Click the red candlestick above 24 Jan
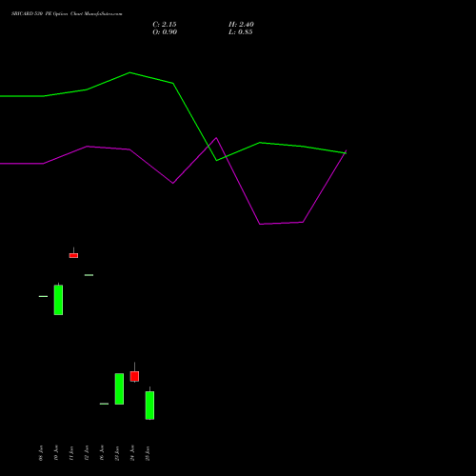Image resolution: width=476 pixels, height=476 pixels. point(134,376)
